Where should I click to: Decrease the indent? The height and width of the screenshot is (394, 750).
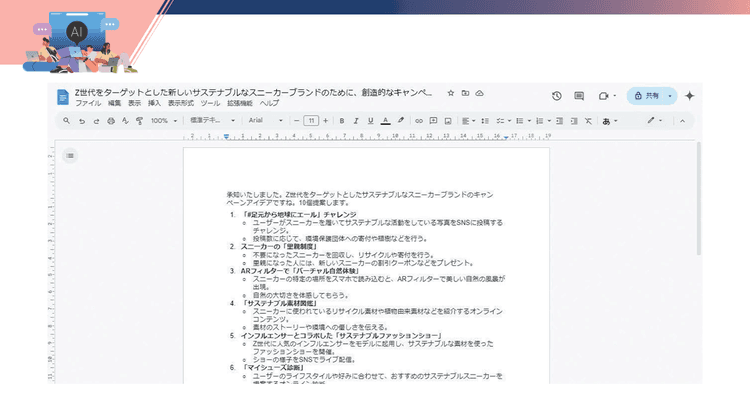(x=559, y=121)
